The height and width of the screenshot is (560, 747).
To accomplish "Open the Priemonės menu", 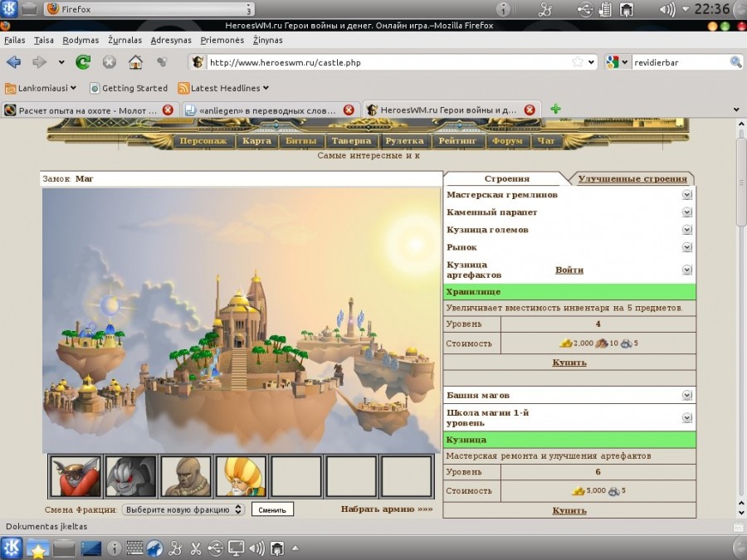I will pos(222,41).
